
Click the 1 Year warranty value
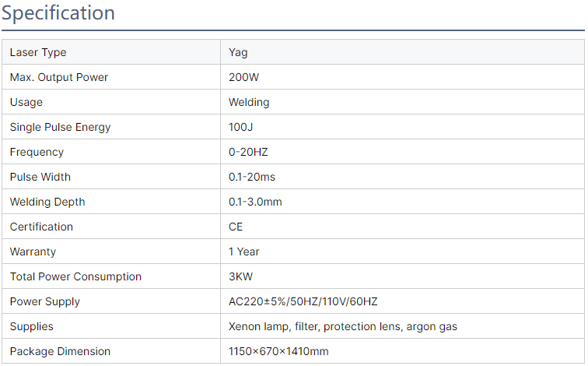(244, 252)
